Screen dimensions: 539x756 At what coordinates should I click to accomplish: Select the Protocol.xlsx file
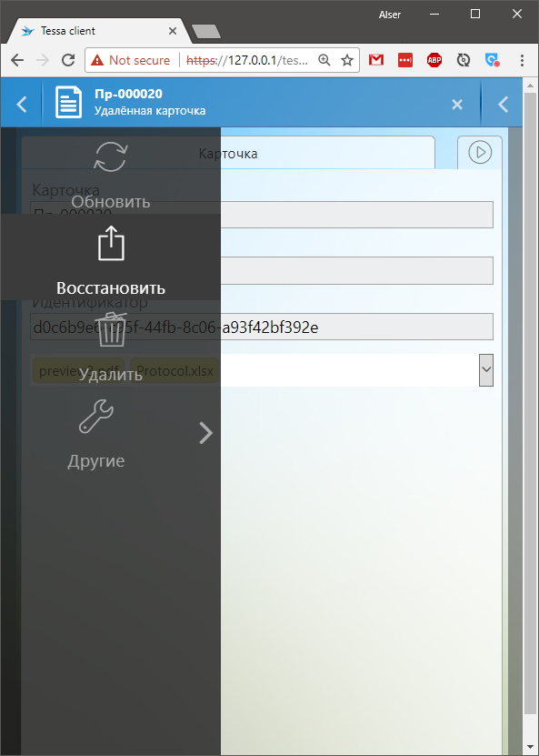[x=175, y=371]
